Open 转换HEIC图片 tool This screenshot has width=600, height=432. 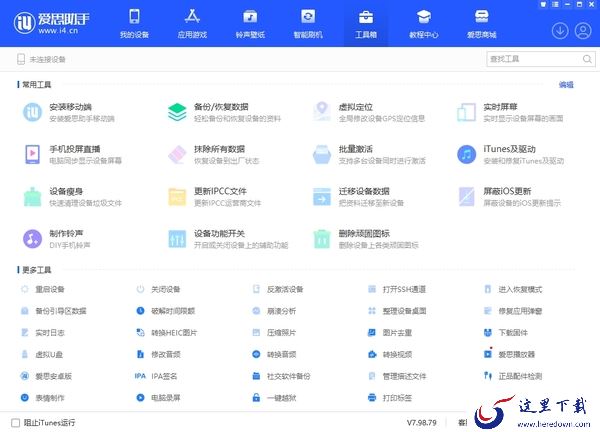167,333
